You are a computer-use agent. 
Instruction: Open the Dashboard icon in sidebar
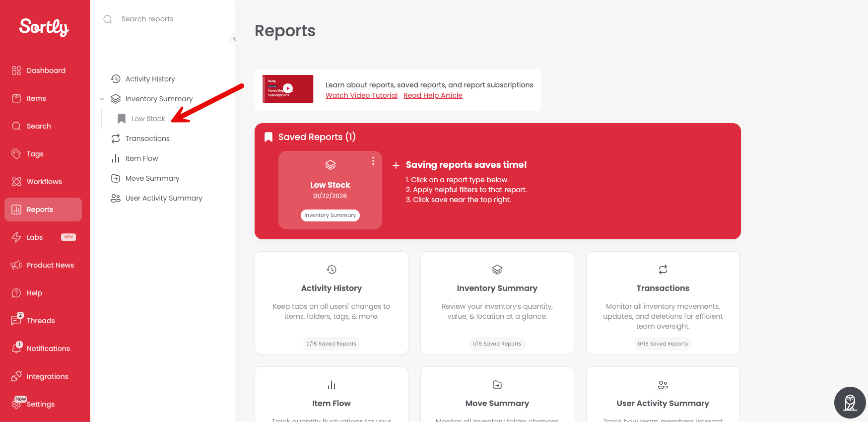click(16, 70)
